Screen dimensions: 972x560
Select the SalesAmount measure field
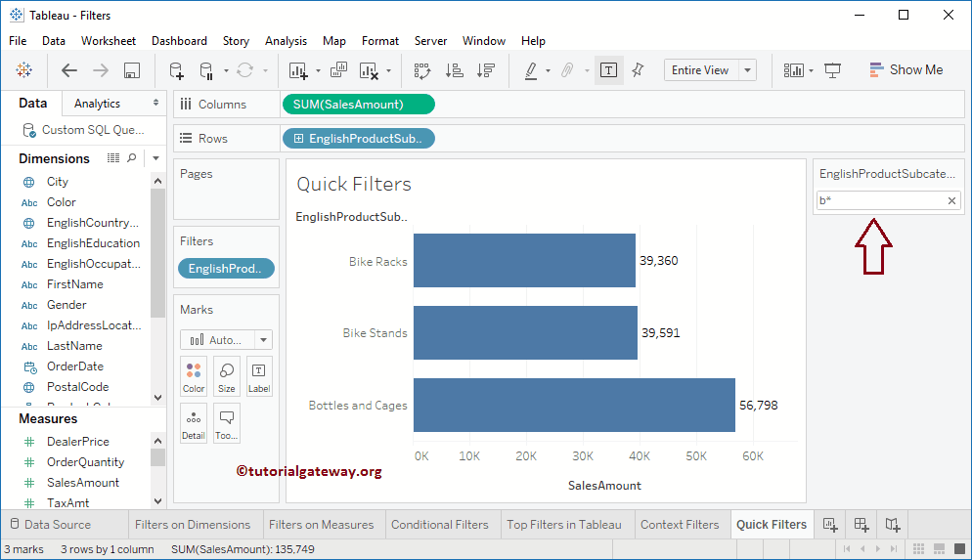tap(83, 483)
